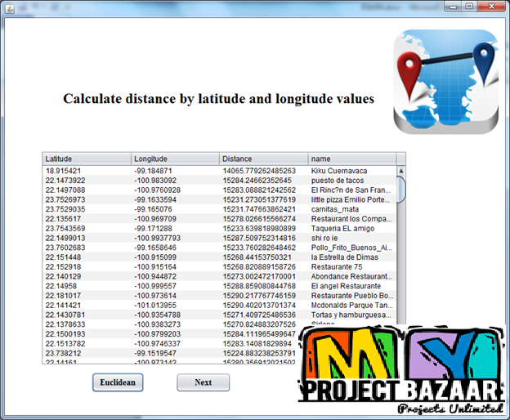Sort by Latitude column header
Screen dimensions: 510x420
86,159
